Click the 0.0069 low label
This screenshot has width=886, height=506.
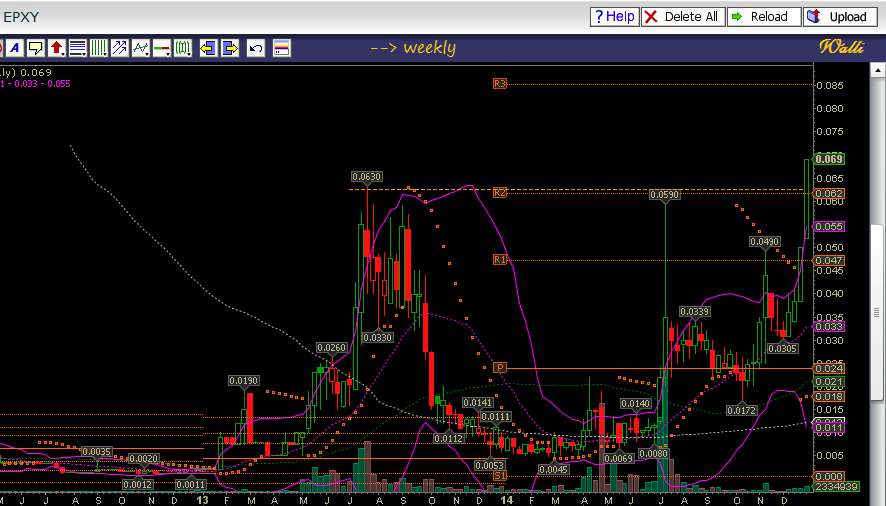[x=619, y=458]
